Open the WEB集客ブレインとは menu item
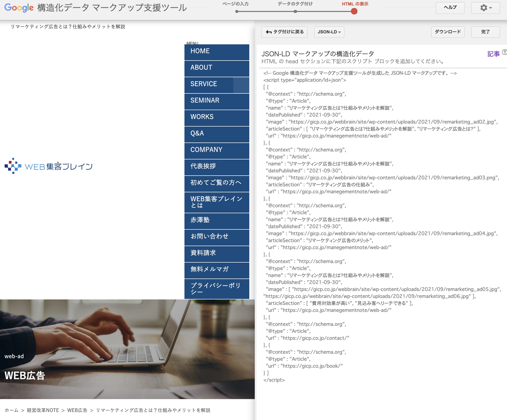This screenshot has width=507, height=420. pyautogui.click(x=217, y=202)
